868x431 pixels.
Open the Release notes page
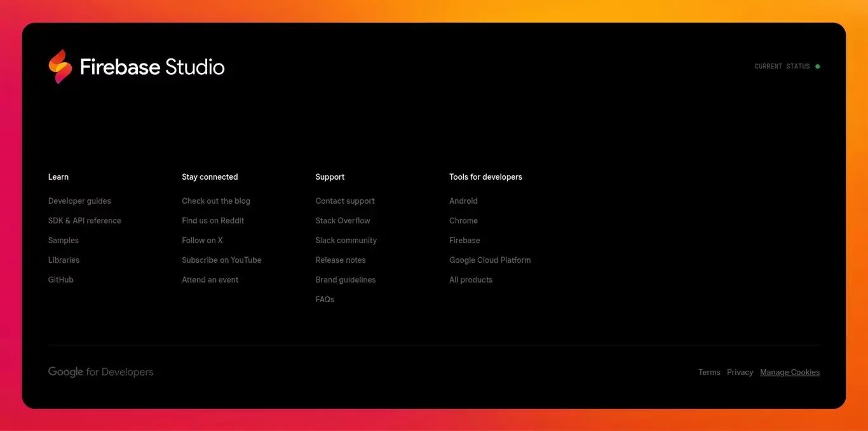click(x=341, y=260)
